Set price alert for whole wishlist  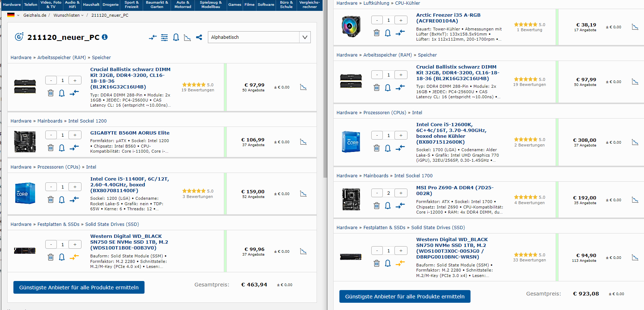pyautogui.click(x=176, y=37)
